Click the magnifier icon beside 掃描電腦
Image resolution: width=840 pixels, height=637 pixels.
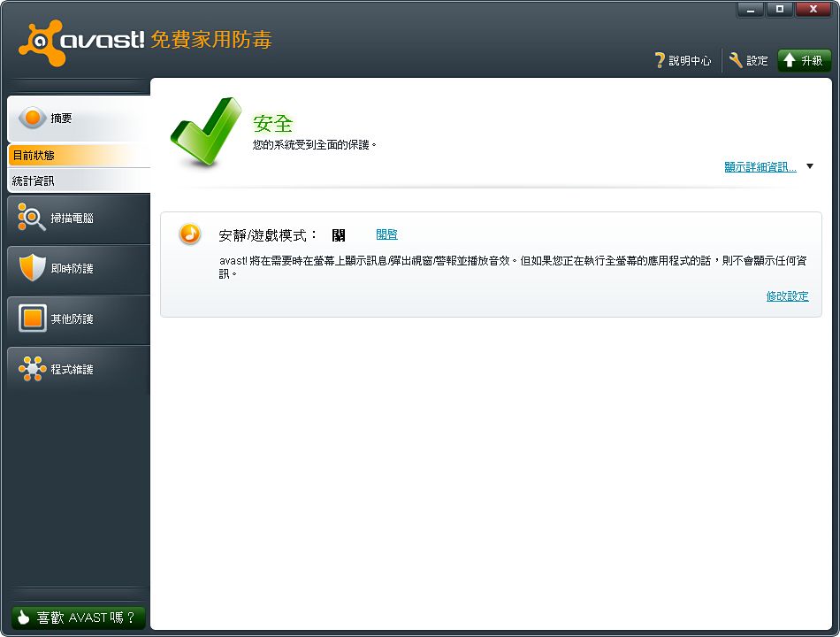pos(31,217)
